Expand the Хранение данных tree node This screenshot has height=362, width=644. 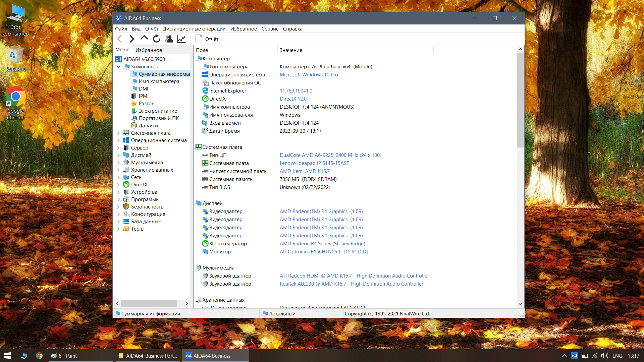(118, 170)
